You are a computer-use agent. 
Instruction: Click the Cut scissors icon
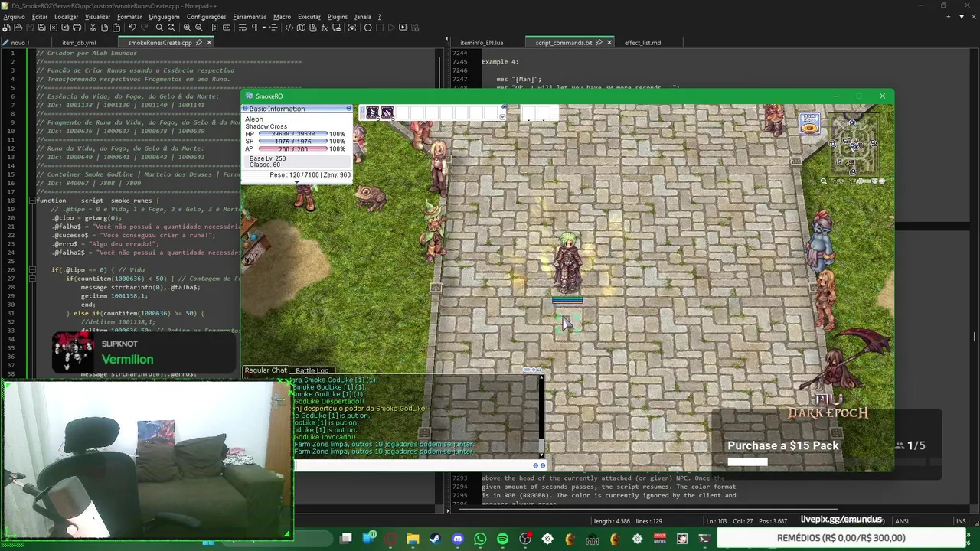pyautogui.click(x=92, y=28)
